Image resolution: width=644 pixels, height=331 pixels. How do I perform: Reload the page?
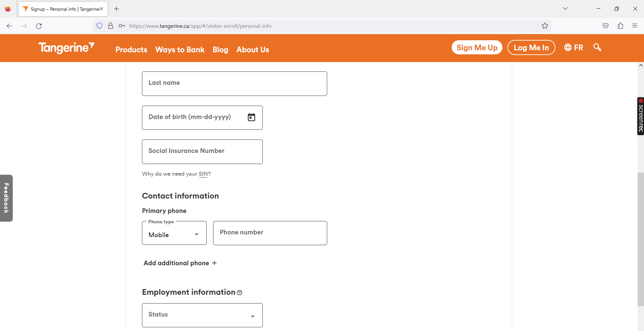(39, 26)
